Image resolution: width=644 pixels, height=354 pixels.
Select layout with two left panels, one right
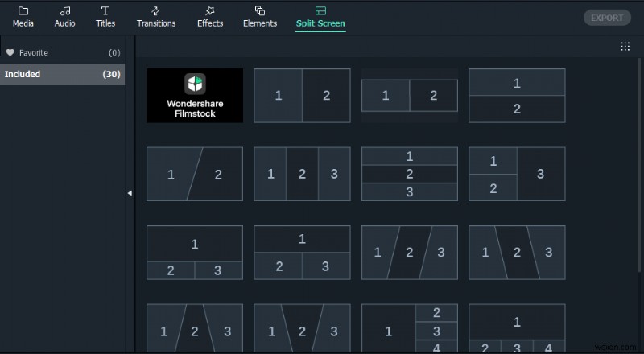click(x=517, y=174)
